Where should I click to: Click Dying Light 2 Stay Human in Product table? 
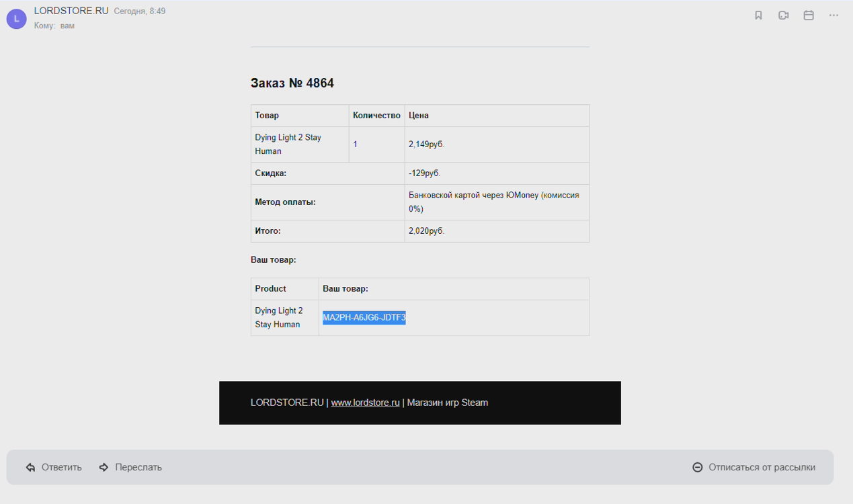coord(279,318)
